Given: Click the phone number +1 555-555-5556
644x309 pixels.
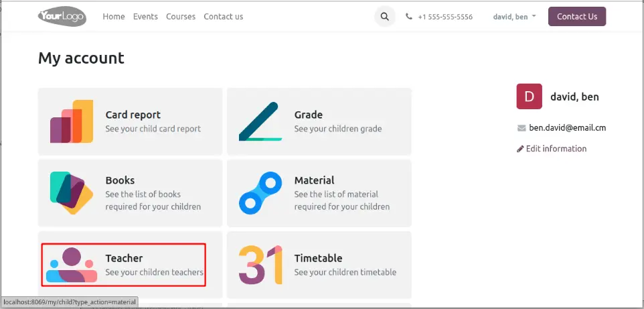Looking at the screenshot, I should tap(445, 17).
